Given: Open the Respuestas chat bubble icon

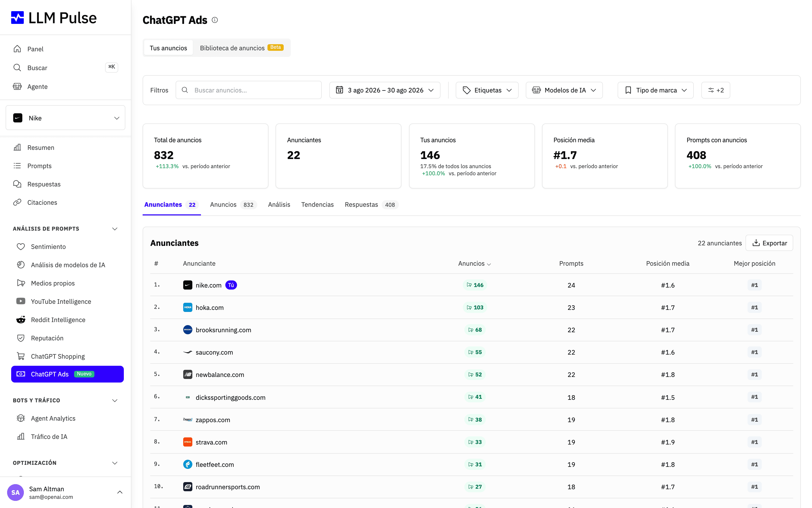Looking at the screenshot, I should (17, 184).
